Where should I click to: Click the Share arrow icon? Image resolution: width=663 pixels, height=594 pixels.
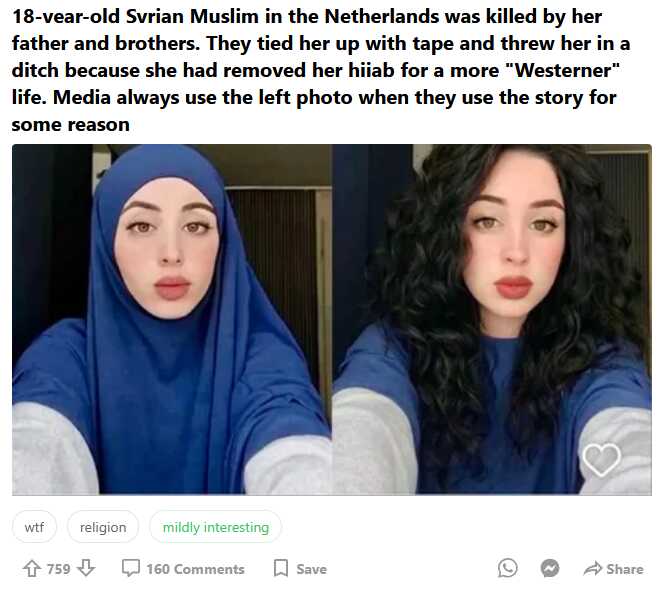pos(592,569)
